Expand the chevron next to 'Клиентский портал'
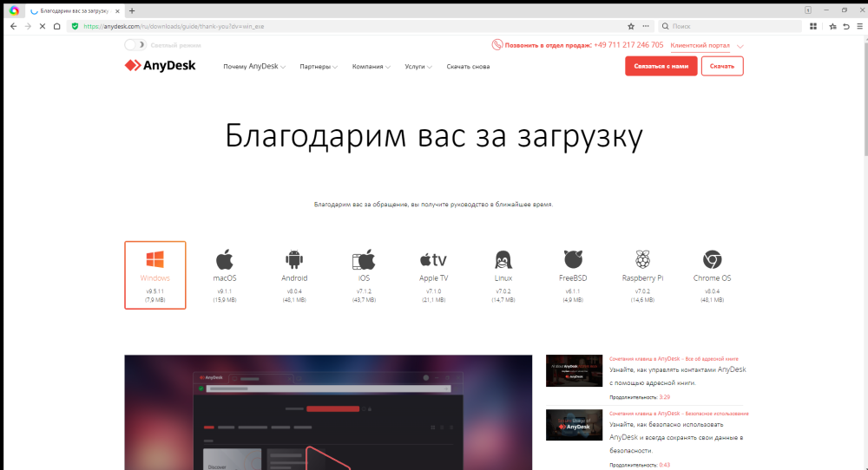Image resolution: width=868 pixels, height=470 pixels. tap(740, 46)
